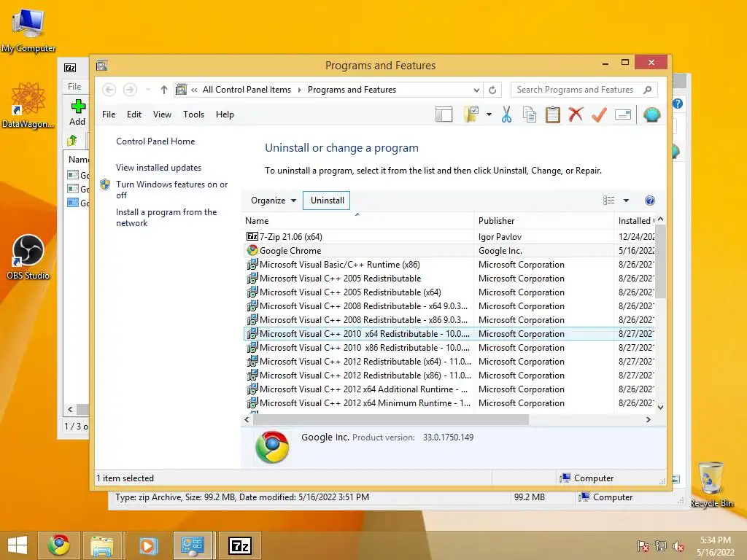Expand the address bar history dropdown
747x560 pixels.
coord(476,90)
